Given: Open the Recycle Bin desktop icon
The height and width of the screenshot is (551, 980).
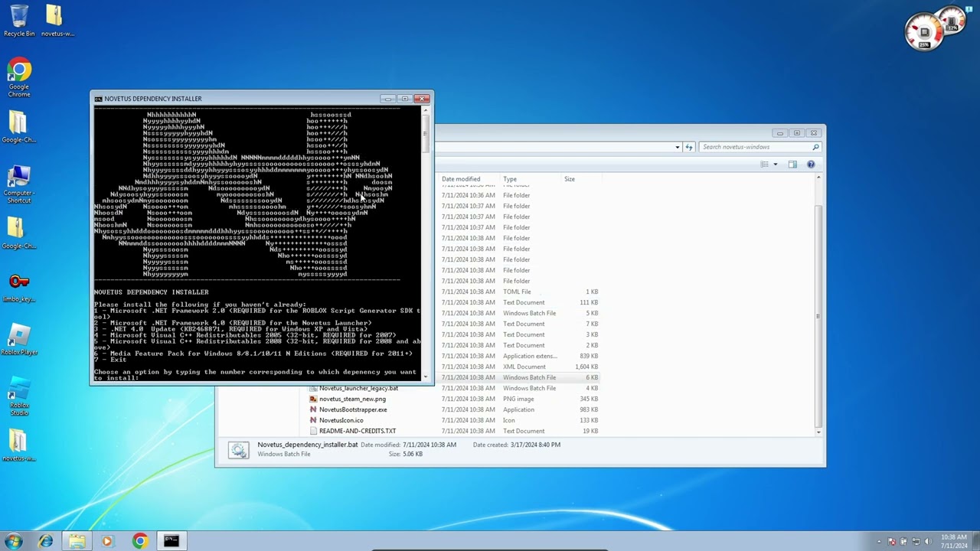Looking at the screenshot, I should [19, 20].
